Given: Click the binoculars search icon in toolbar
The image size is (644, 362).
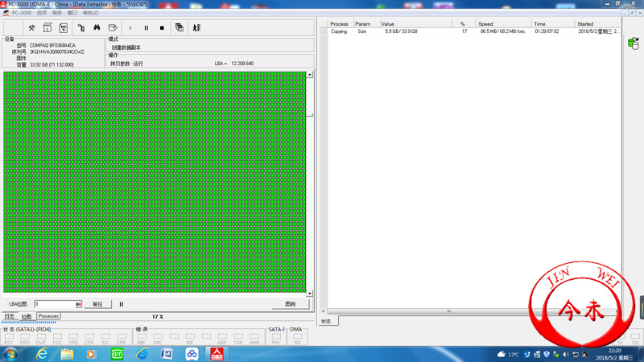Looking at the screenshot, I should coord(97,27).
